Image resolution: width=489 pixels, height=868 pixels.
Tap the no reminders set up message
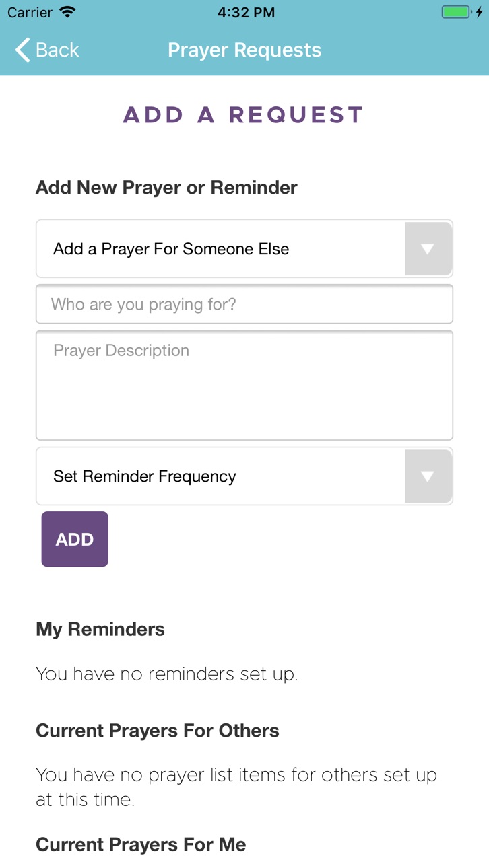pos(167,674)
